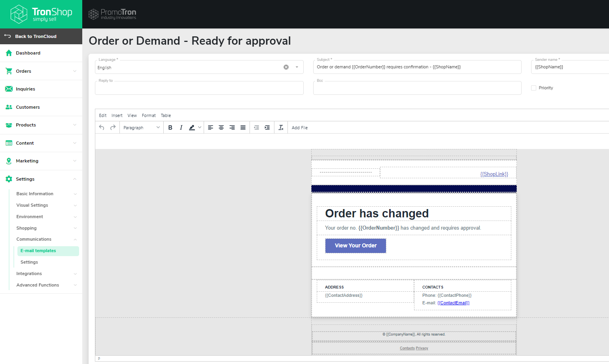609x364 pixels.
Task: Click the Content icon in sidebar
Action: 9,143
